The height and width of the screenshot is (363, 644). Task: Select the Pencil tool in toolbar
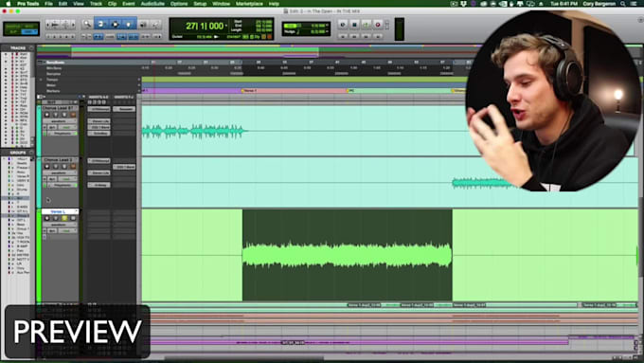click(x=155, y=25)
